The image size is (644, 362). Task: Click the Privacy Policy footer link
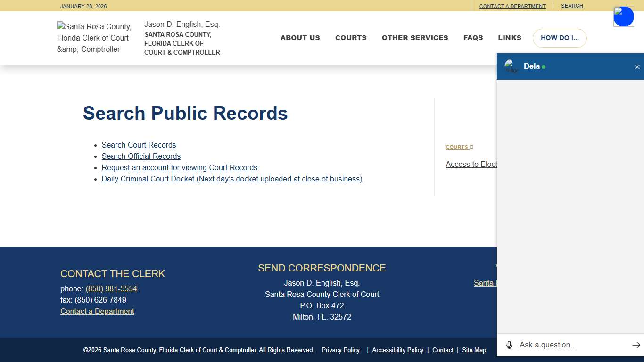340,350
